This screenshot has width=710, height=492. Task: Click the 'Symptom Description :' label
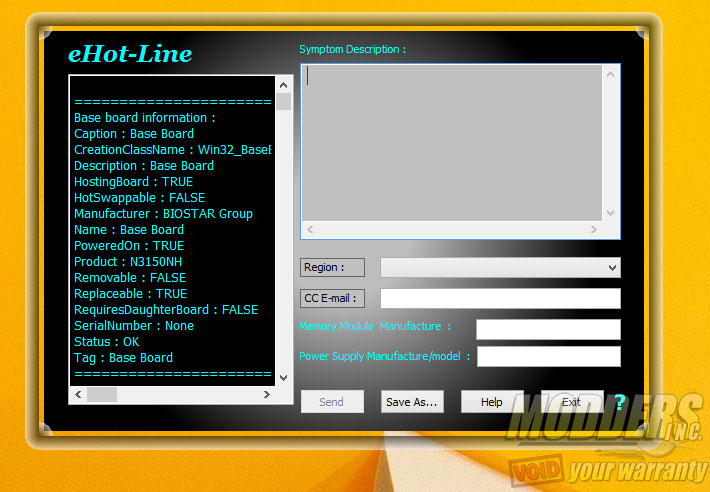pos(353,49)
